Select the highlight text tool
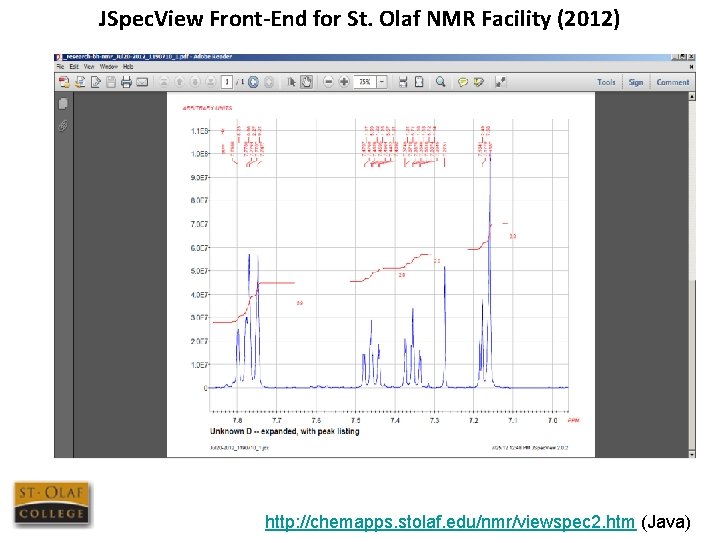 pyautogui.click(x=478, y=82)
